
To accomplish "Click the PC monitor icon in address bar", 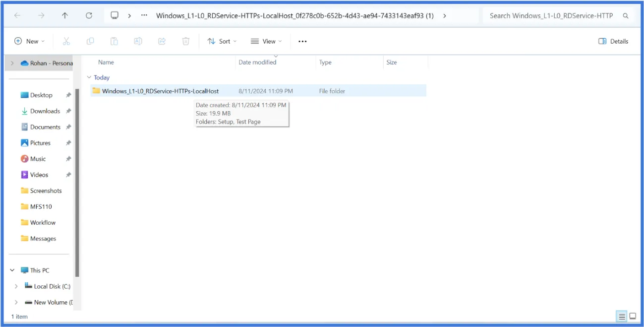I will coord(115,15).
